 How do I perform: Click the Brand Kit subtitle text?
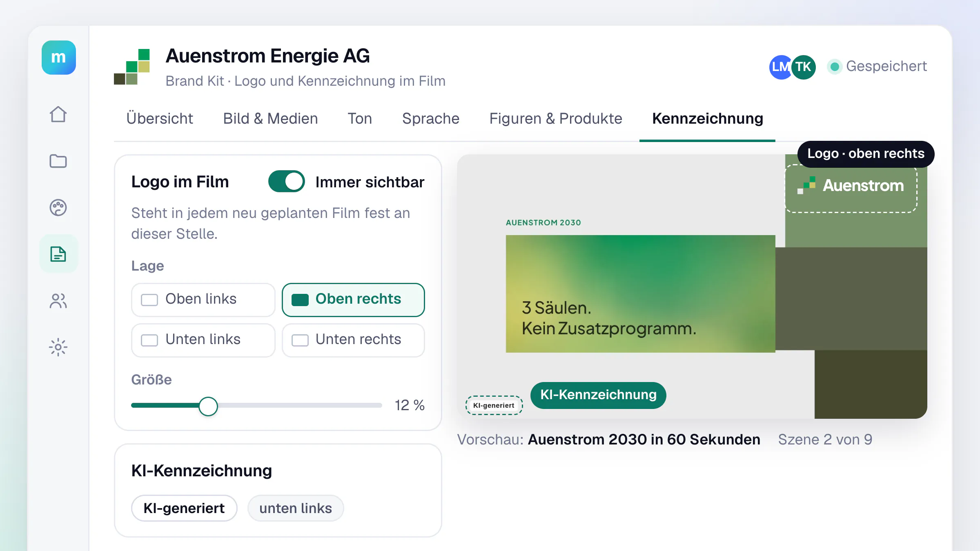tap(305, 81)
